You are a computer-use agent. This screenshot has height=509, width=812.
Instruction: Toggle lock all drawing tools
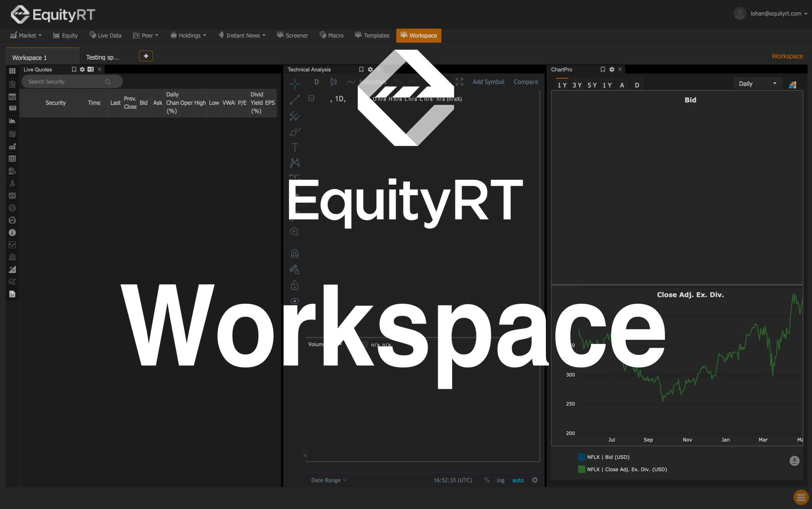[x=295, y=285]
